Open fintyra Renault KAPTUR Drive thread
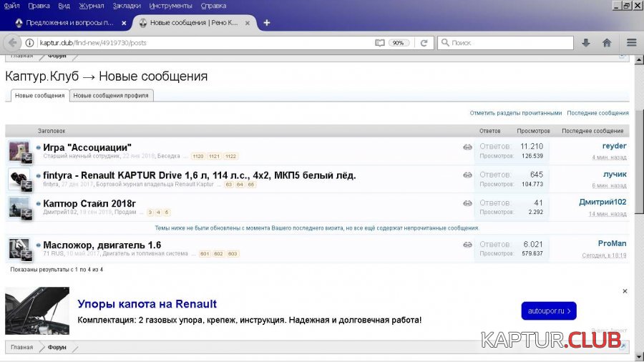This screenshot has height=362, width=644. [199, 175]
